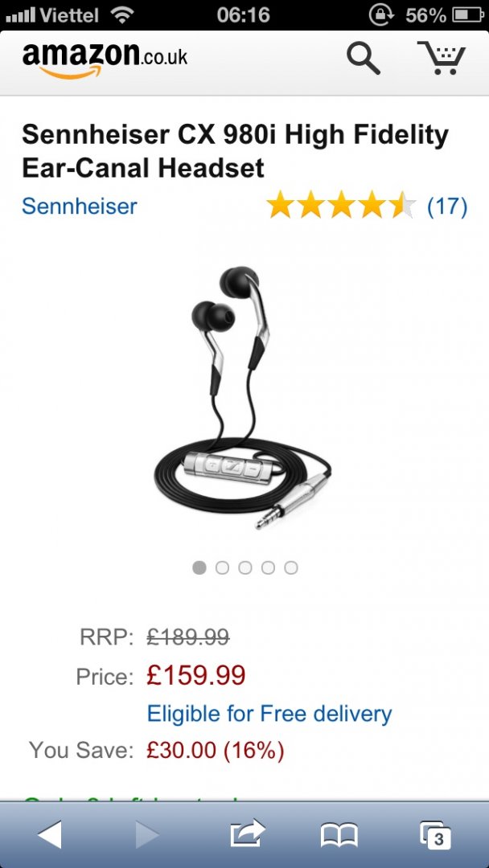
Task: Open the Sennheiser brand link
Action: [x=79, y=206]
